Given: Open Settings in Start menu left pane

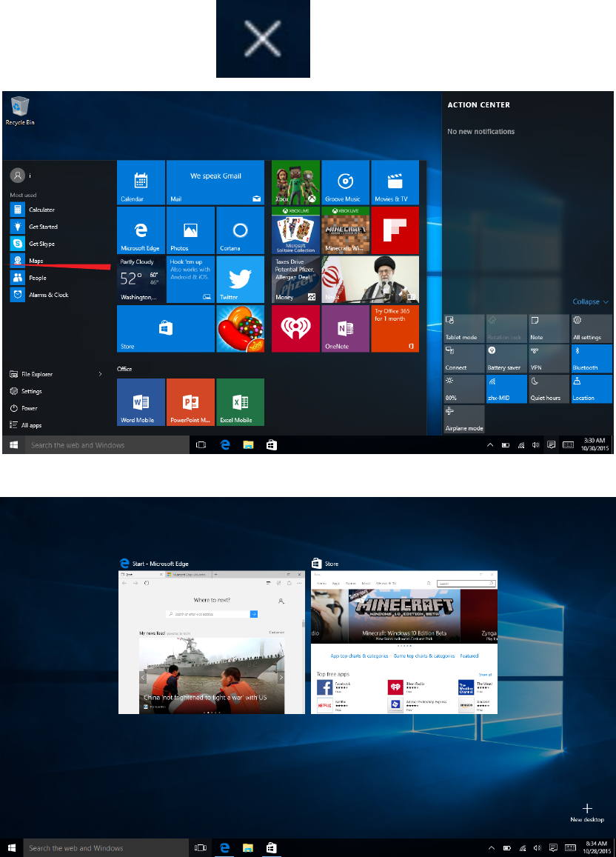Looking at the screenshot, I should 26,391.
